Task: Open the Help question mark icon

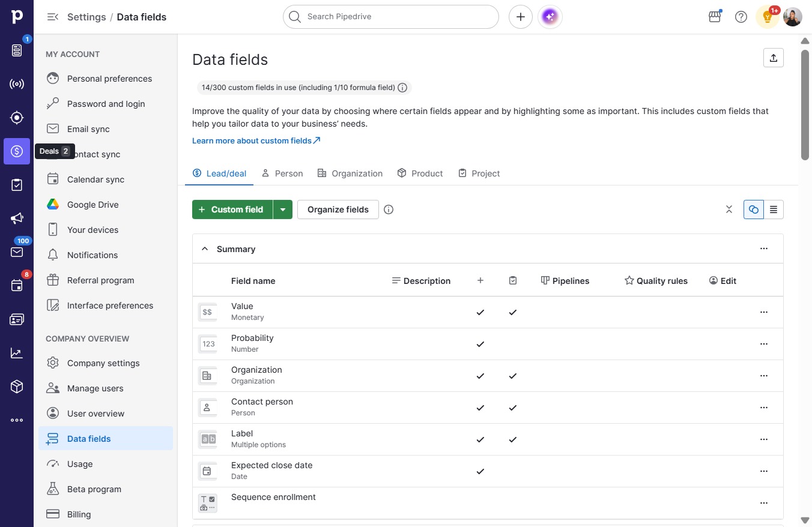Action: 741,17
